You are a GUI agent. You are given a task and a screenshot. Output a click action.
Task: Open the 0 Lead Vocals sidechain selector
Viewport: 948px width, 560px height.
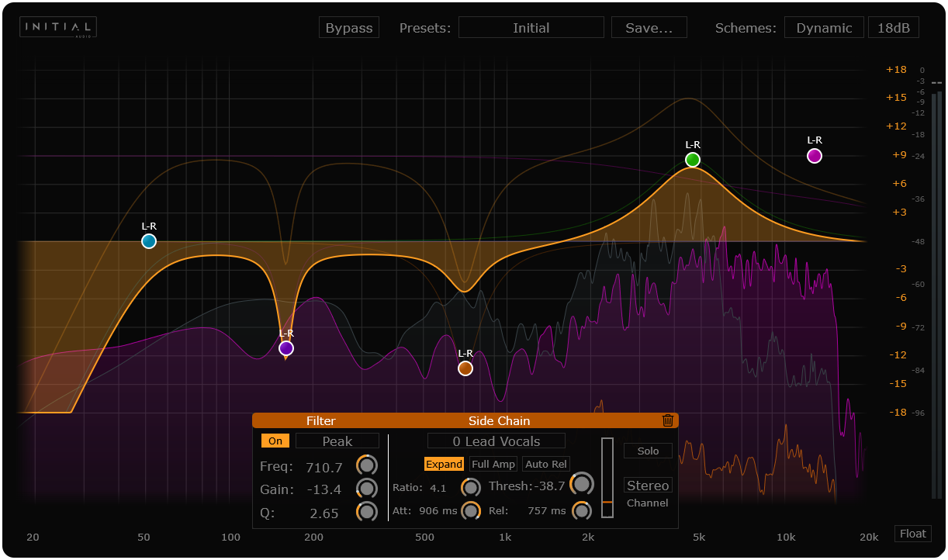coord(496,441)
